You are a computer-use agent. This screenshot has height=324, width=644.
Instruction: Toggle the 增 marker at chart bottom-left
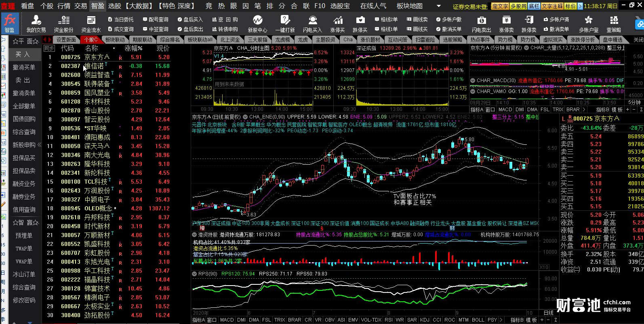[x=202, y=228]
